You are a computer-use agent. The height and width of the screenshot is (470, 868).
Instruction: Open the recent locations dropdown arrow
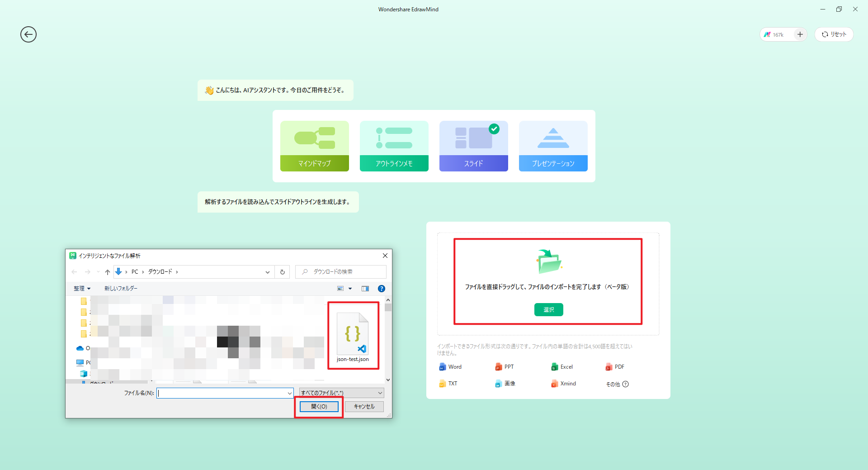click(98, 272)
